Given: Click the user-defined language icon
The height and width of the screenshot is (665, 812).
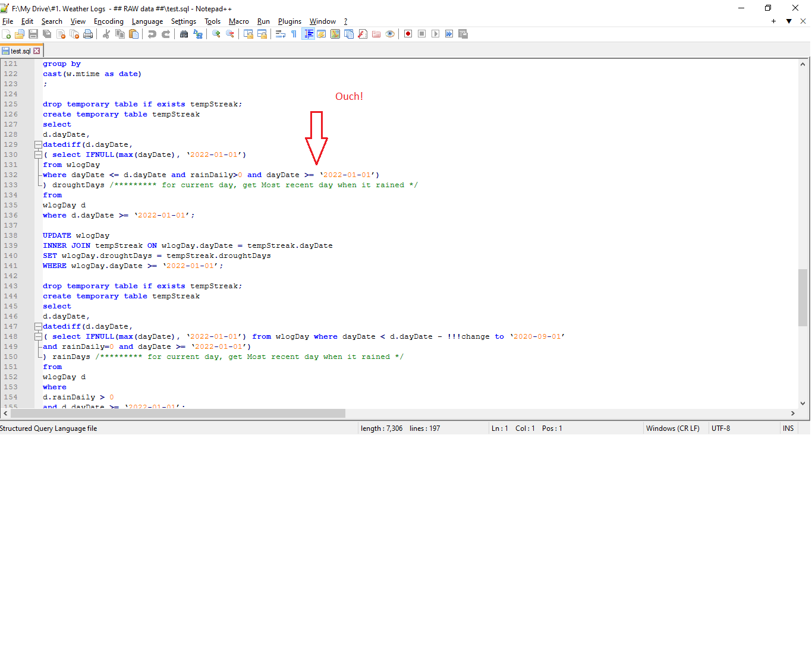Looking at the screenshot, I should [x=322, y=34].
